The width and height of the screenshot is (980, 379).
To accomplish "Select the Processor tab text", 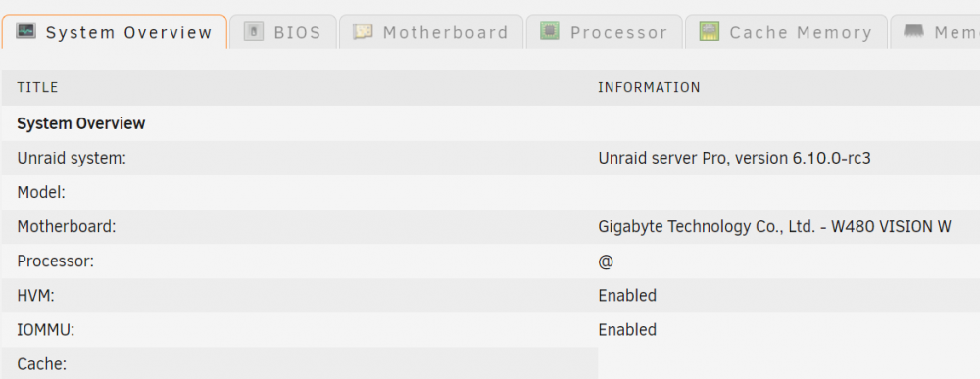I will 618,32.
